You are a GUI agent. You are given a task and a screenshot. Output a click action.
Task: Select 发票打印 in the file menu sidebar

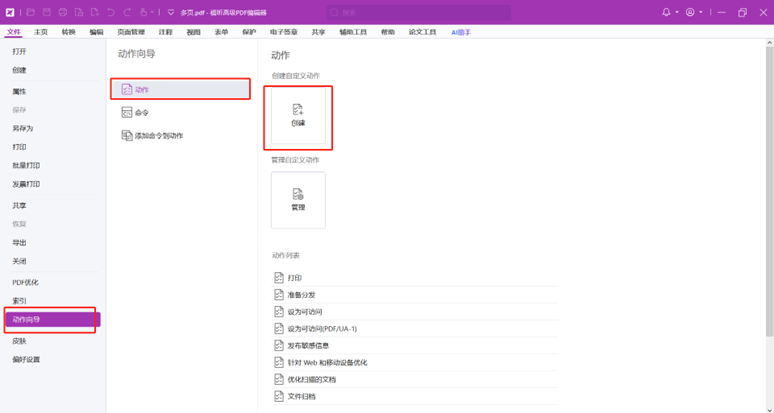[26, 184]
